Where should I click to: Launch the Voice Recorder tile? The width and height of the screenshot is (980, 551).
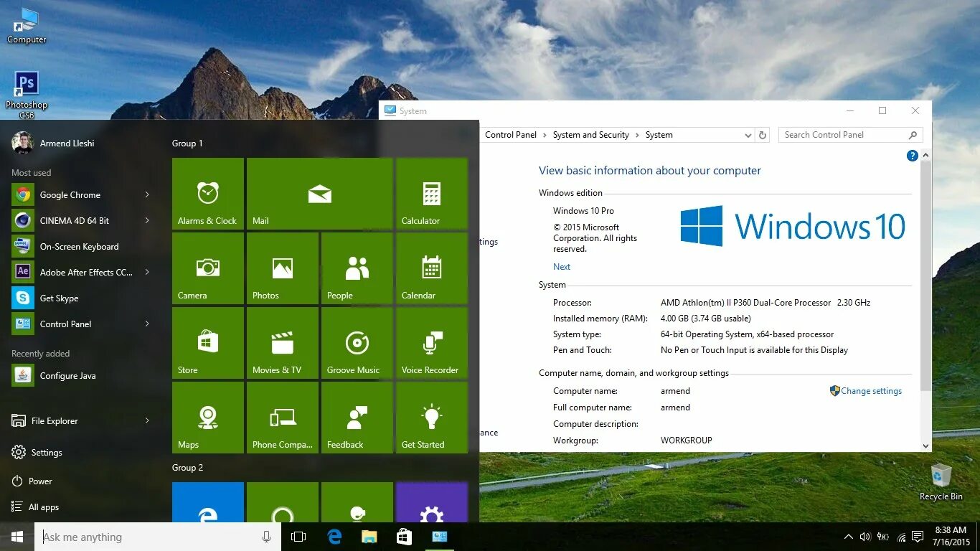point(432,343)
